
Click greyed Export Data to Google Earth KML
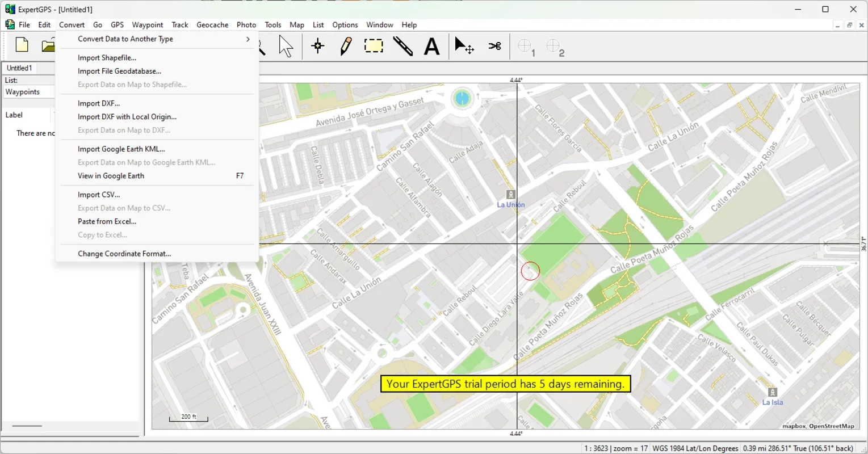[157, 163]
